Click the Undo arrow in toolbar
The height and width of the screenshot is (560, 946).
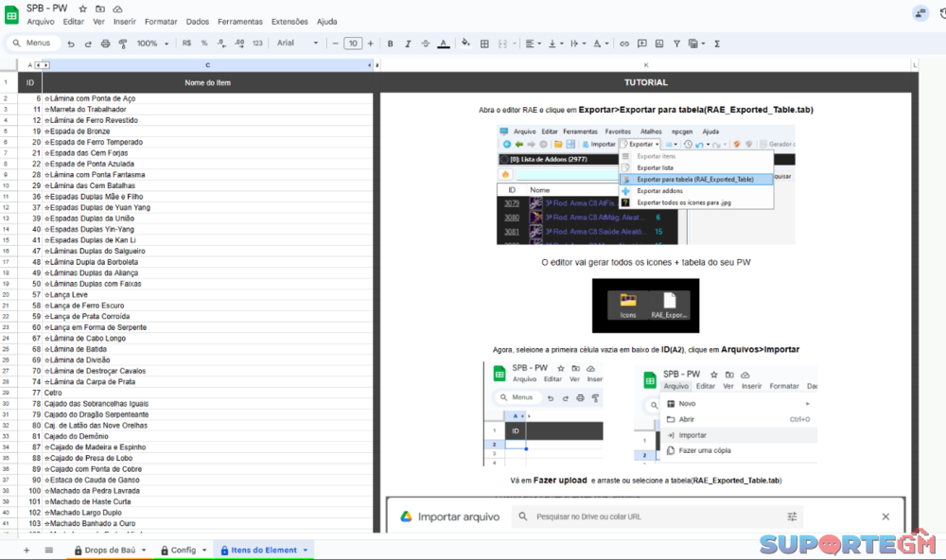coord(71,44)
